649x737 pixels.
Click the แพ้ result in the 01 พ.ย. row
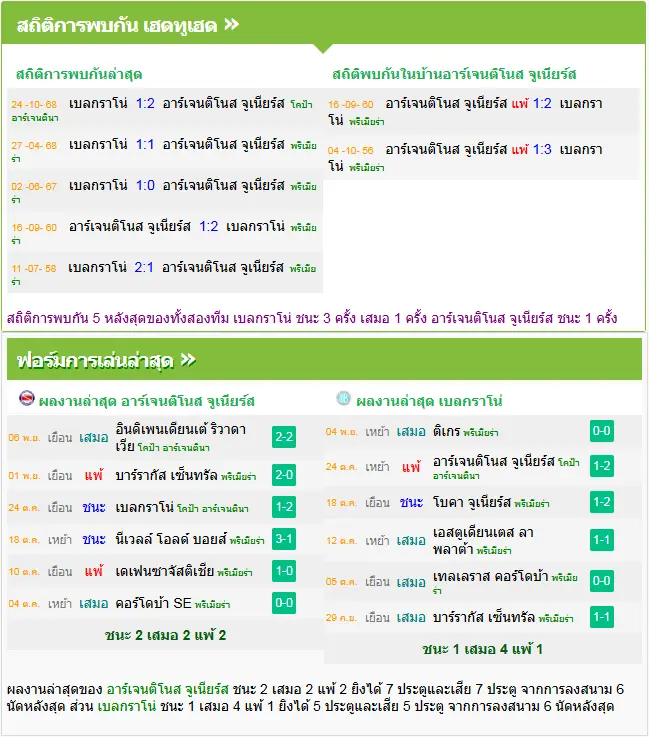pos(94,475)
